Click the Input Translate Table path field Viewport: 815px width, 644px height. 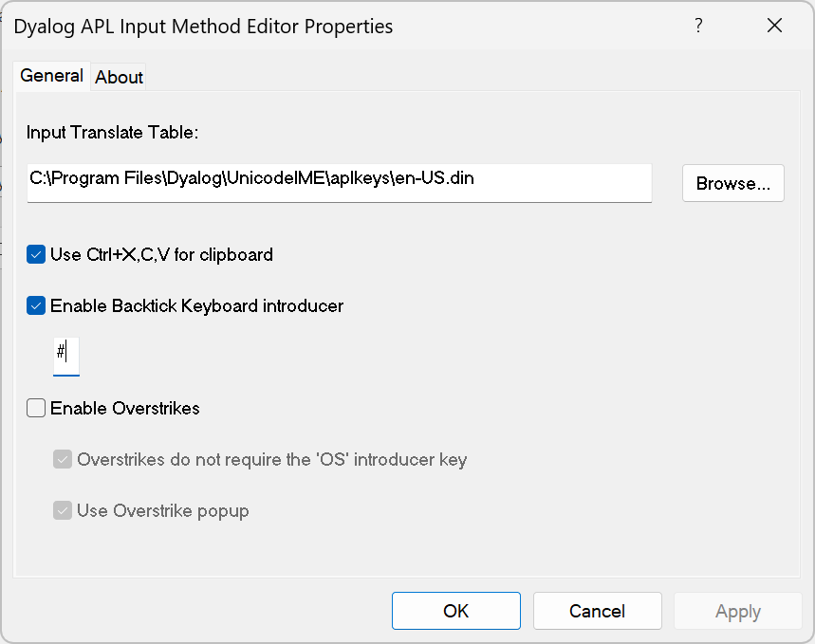tap(339, 182)
